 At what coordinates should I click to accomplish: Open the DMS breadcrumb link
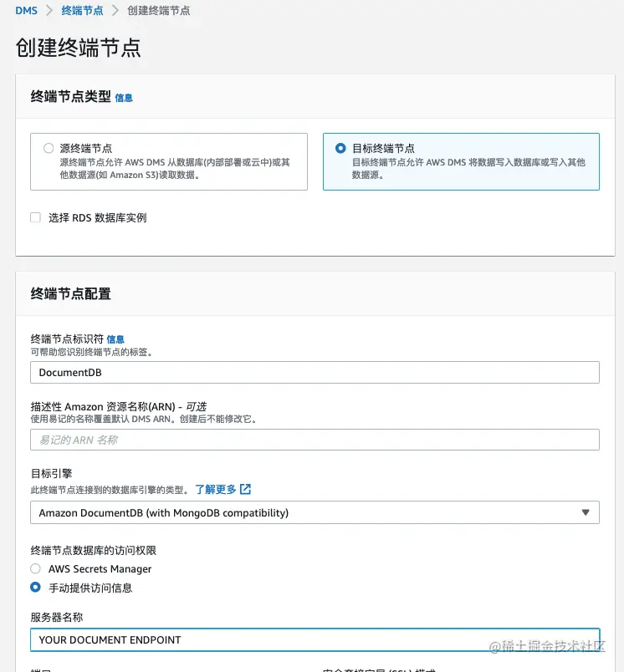click(x=26, y=10)
